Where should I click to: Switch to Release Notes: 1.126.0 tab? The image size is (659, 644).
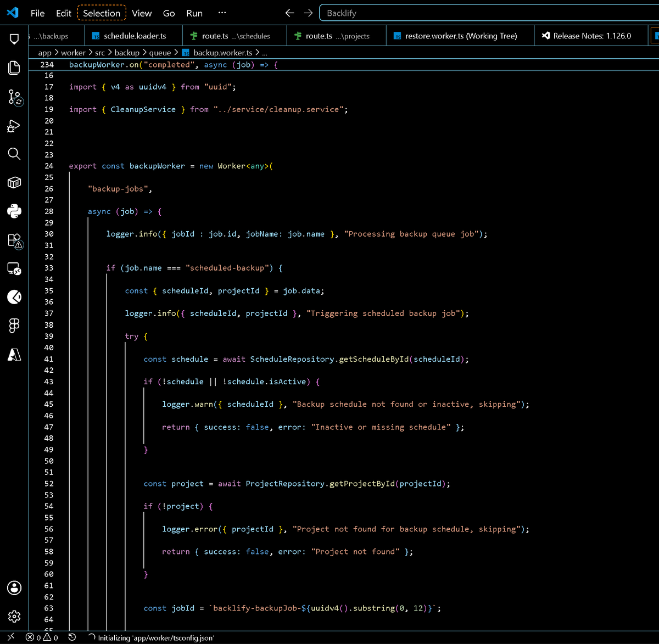(591, 36)
